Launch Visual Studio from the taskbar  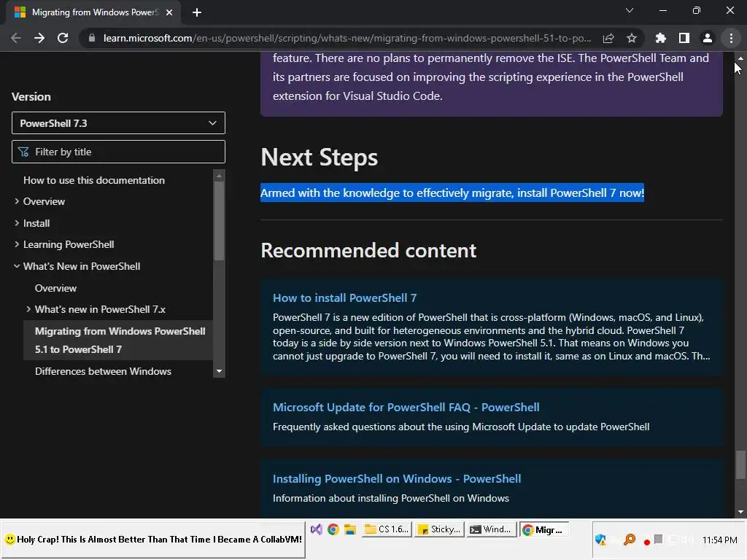[317, 529]
